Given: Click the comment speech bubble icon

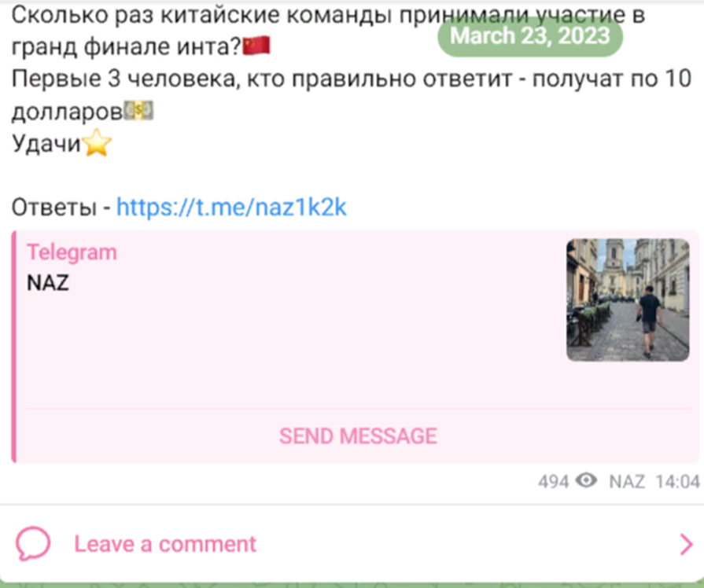Looking at the screenshot, I should pyautogui.click(x=33, y=543).
